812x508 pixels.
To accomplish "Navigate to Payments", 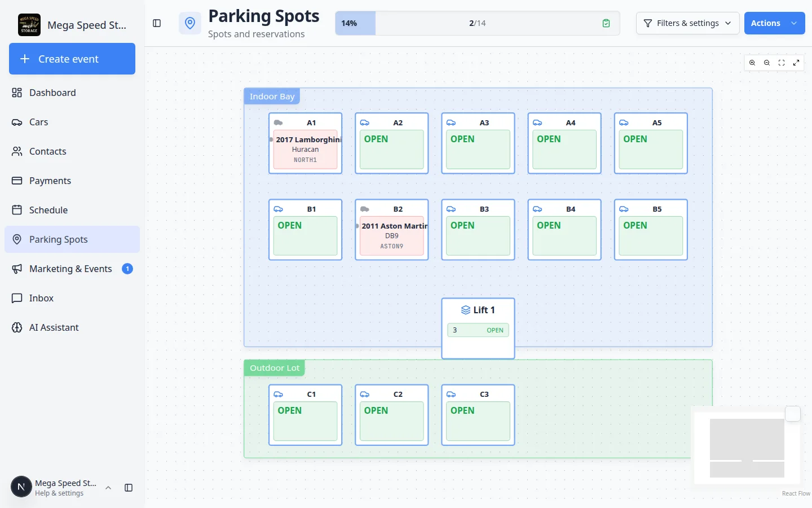I will 72,181.
